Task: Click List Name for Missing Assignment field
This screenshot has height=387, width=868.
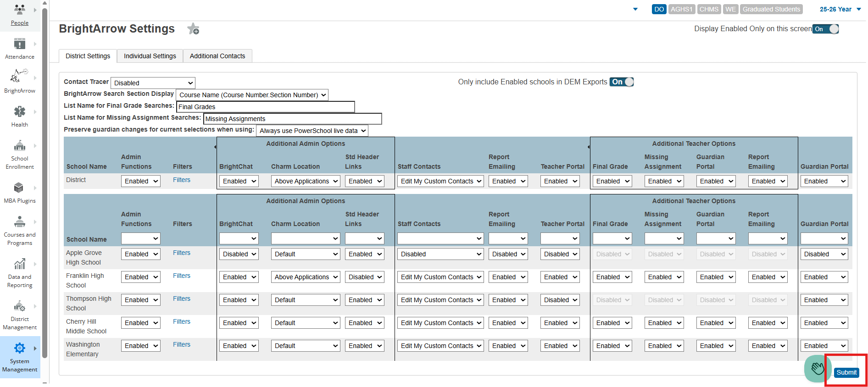Action: tap(293, 119)
